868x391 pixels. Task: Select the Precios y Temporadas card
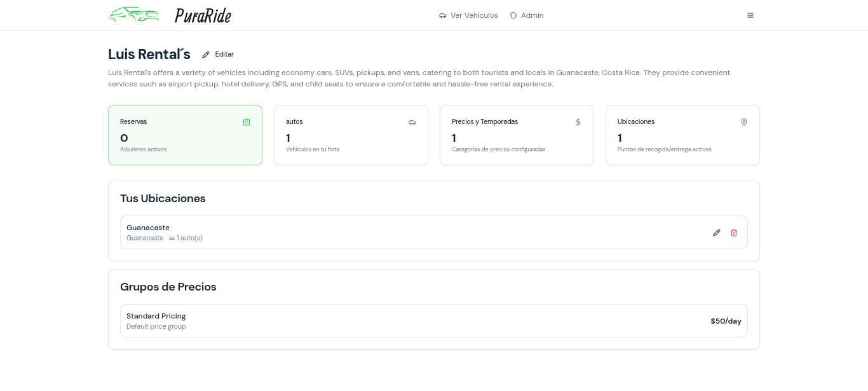click(x=517, y=135)
